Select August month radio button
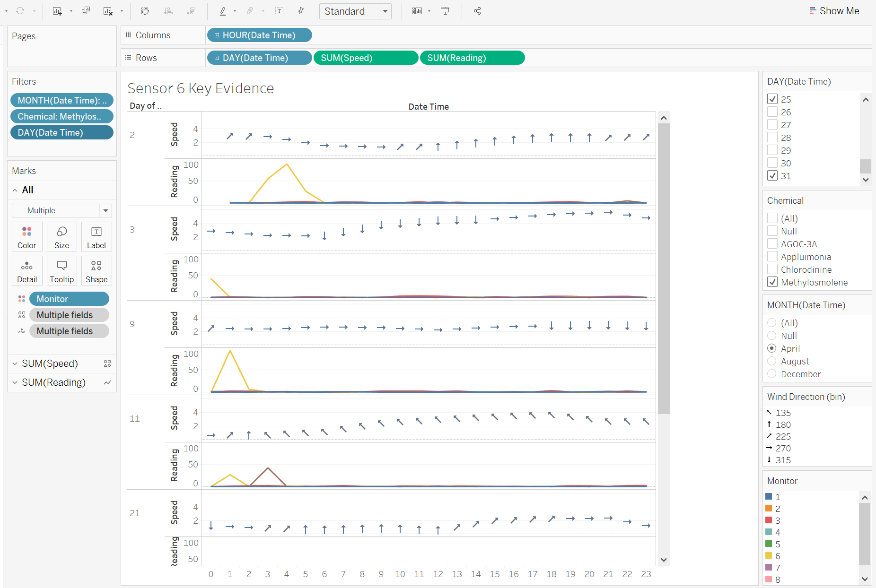 (x=772, y=361)
